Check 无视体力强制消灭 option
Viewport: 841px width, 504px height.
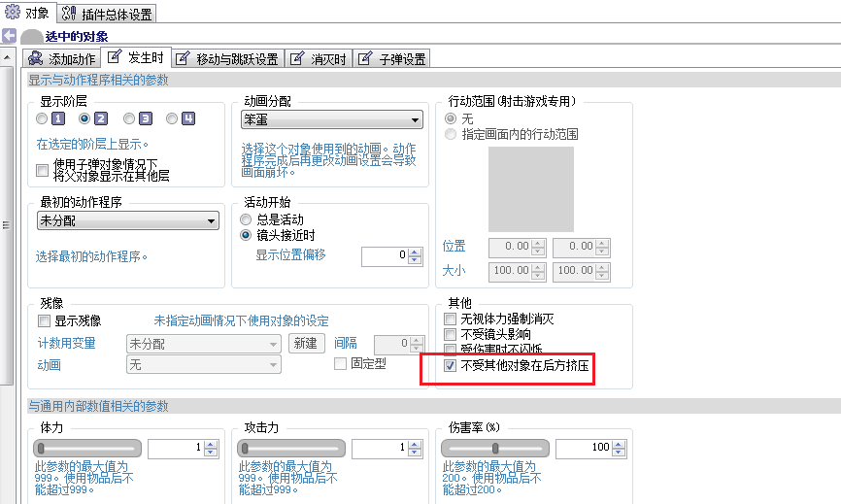click(450, 319)
